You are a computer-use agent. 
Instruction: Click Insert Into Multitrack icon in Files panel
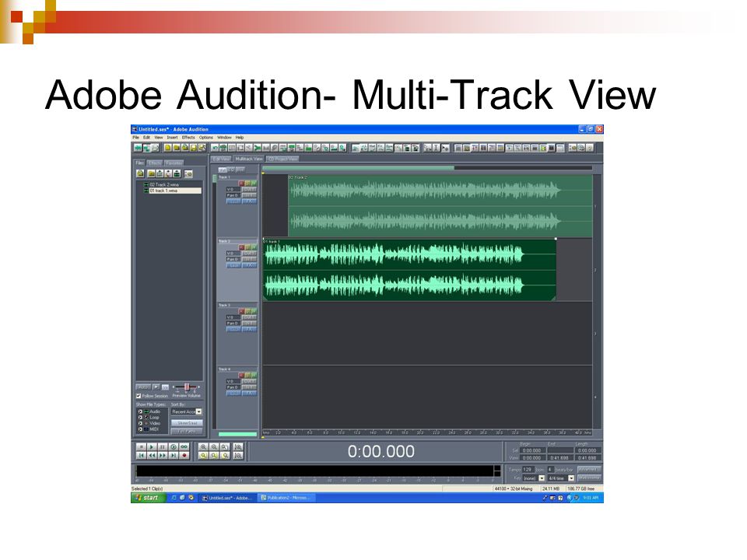tap(160, 173)
